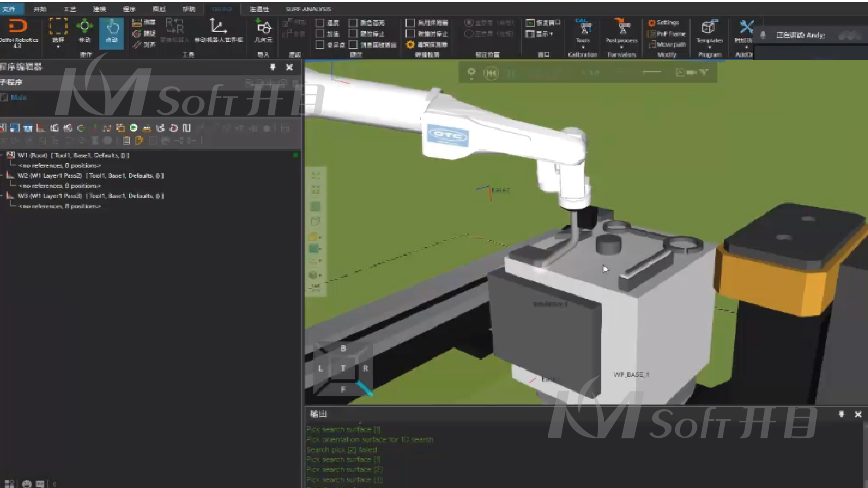
Task: Click the red target tool under measure
Action: 144,33
